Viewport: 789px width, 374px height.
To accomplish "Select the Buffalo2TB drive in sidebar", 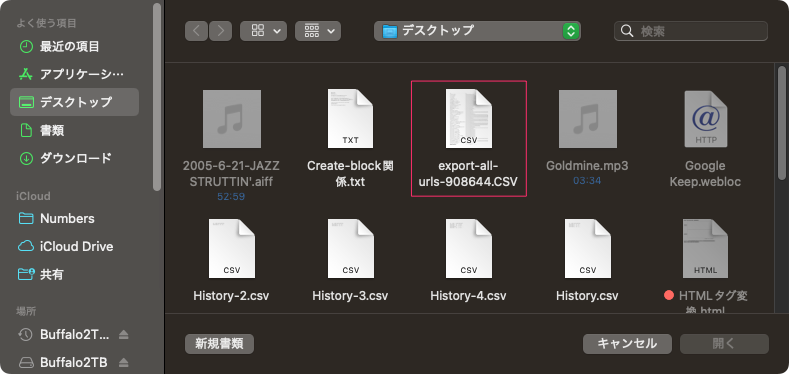I will 74,362.
